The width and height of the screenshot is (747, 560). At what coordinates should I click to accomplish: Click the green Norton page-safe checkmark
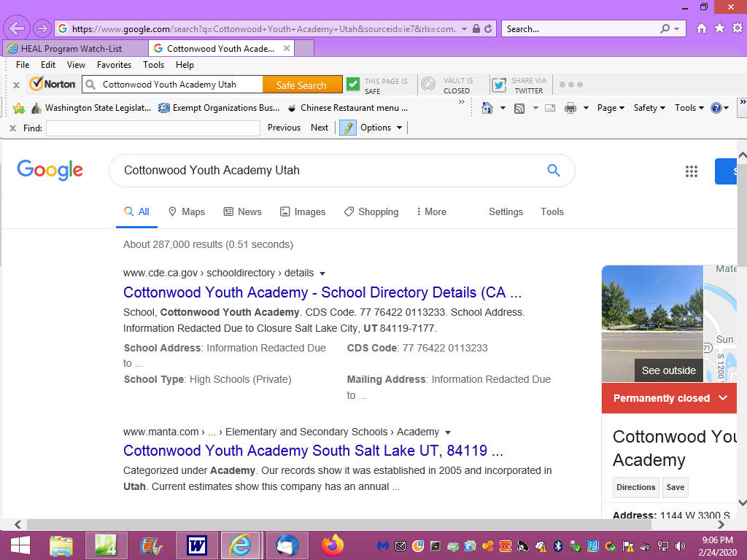353,85
